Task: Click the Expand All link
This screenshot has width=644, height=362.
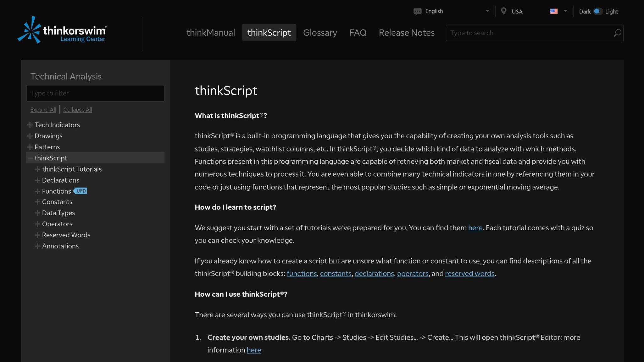Action: pos(43,110)
